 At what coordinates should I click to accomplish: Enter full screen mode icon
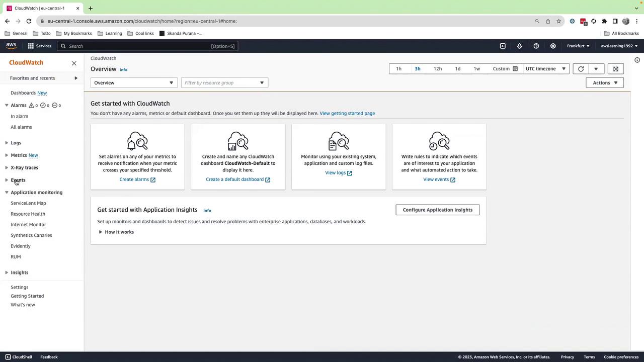tap(615, 69)
